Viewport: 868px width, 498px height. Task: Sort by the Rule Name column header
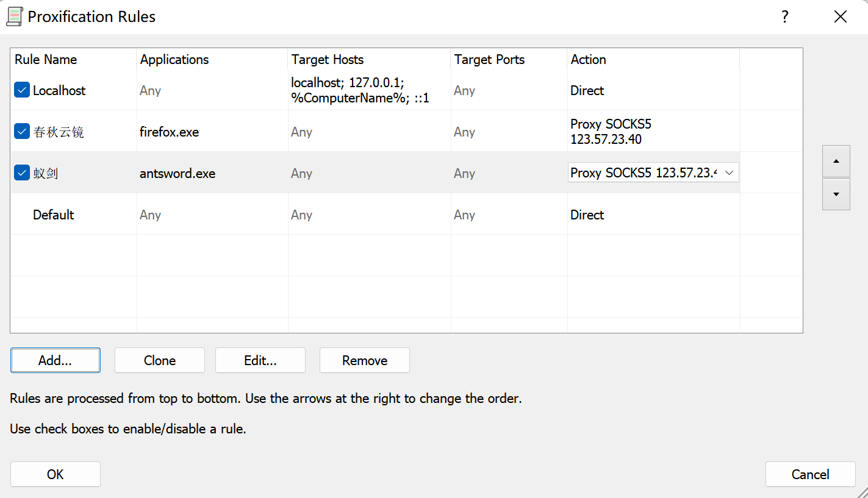(46, 60)
